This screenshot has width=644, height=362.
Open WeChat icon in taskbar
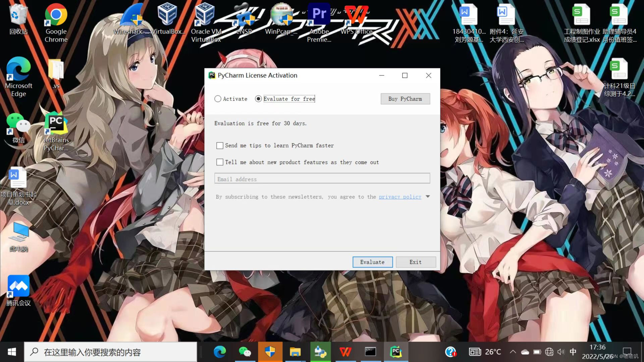pyautogui.click(x=245, y=352)
